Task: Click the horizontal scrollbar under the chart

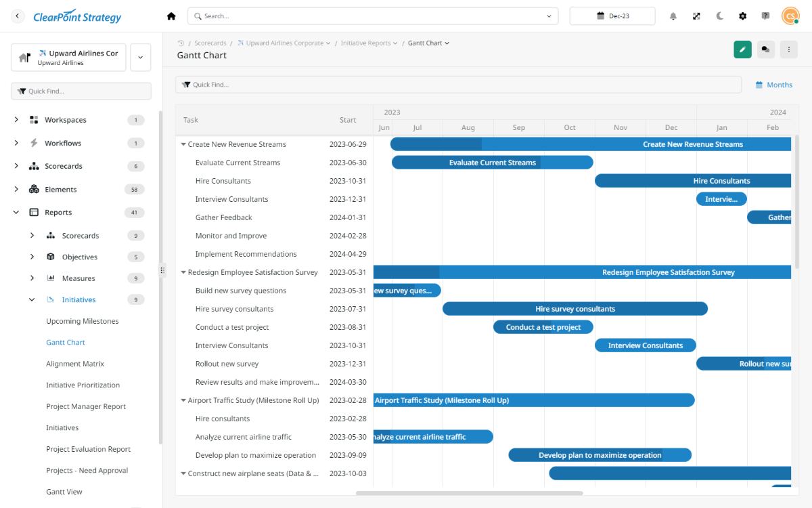Action: pyautogui.click(x=469, y=493)
